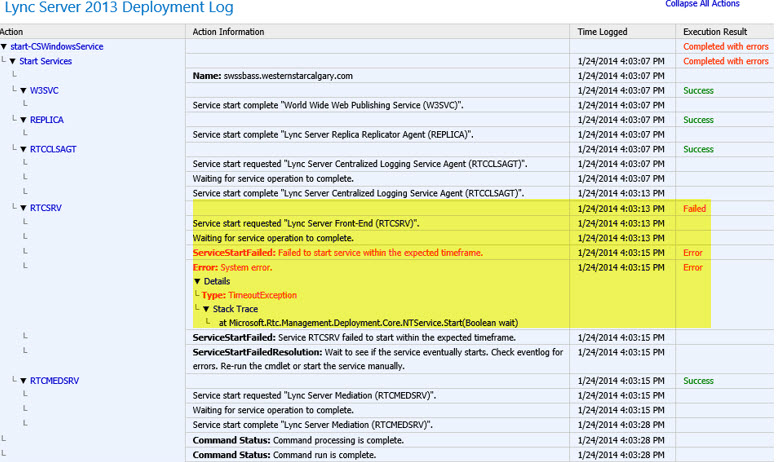Click the Centralized Logging Service Agent start requested row
The width and height of the screenshot is (776, 462).
click(360, 164)
